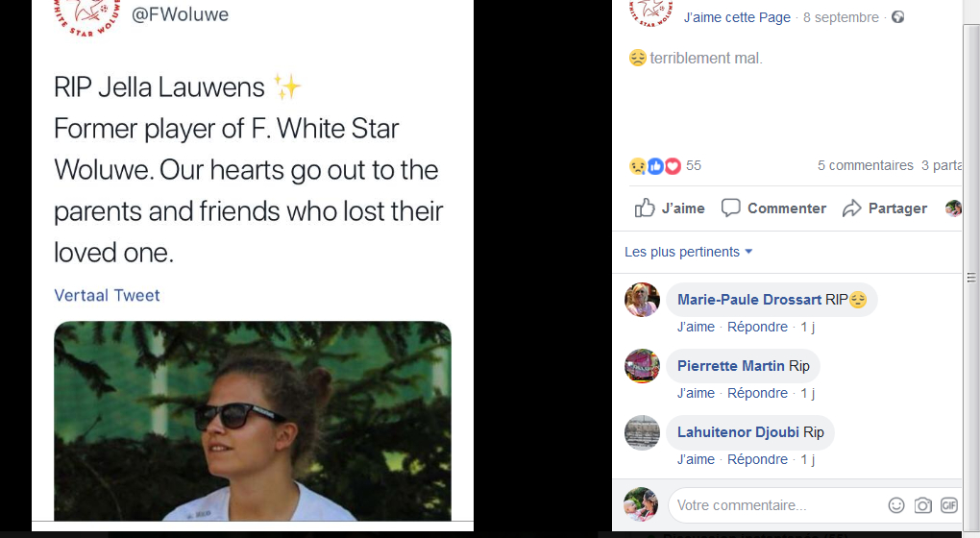The image size is (980, 538).
Task: Click the thumbs-up J'aime icon under post
Action: pyautogui.click(x=645, y=208)
